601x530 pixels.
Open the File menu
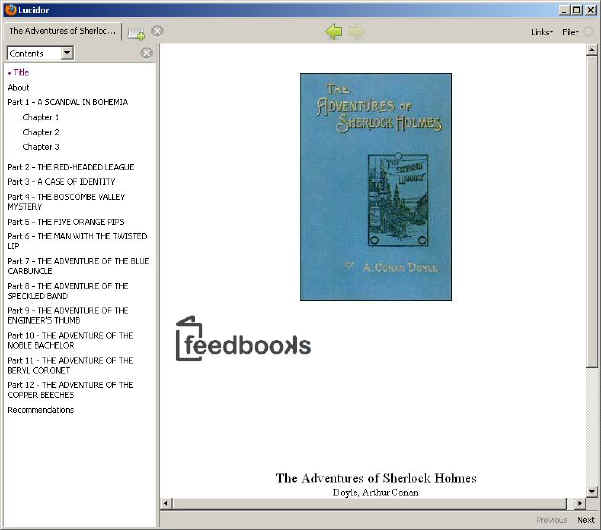pyautogui.click(x=569, y=32)
